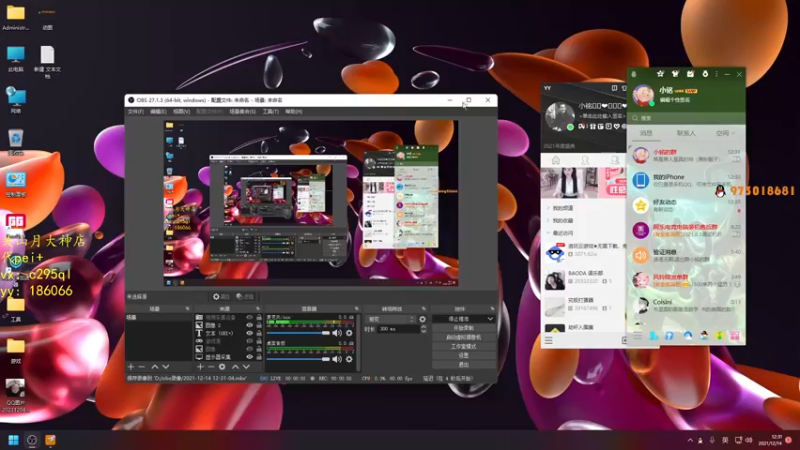
Task: Click the OBS preview canvas
Action: pyautogui.click(x=311, y=203)
